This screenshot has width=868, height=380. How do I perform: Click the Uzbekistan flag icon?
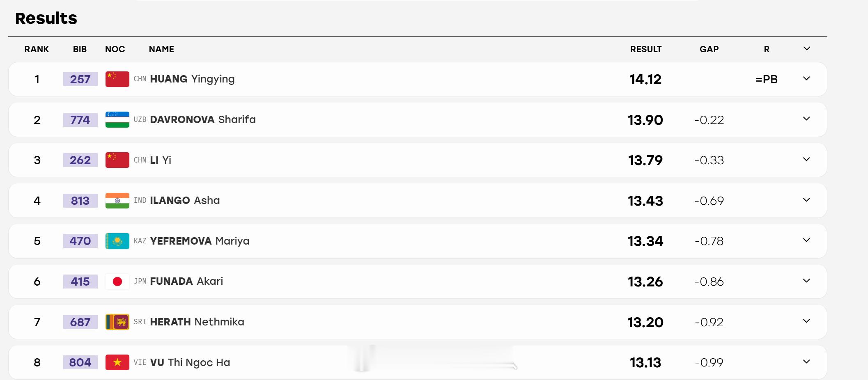click(117, 120)
